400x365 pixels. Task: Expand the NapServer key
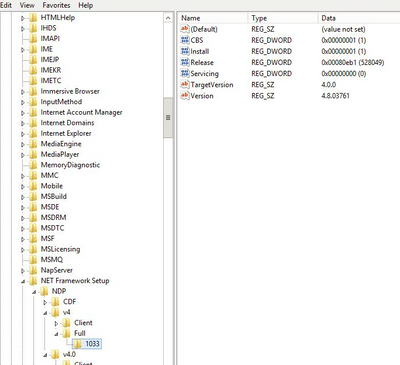pyautogui.click(x=23, y=271)
